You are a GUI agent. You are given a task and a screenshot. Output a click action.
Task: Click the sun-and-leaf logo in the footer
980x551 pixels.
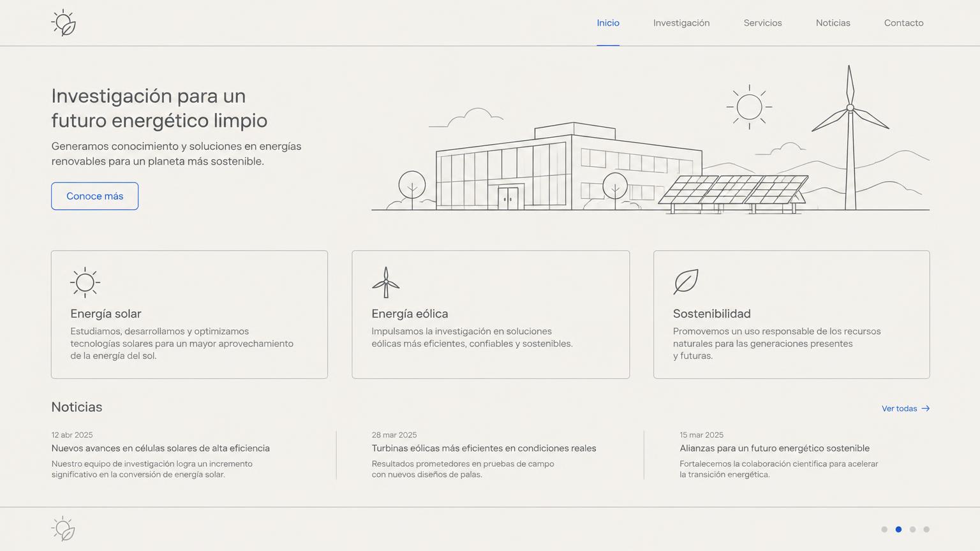63,529
